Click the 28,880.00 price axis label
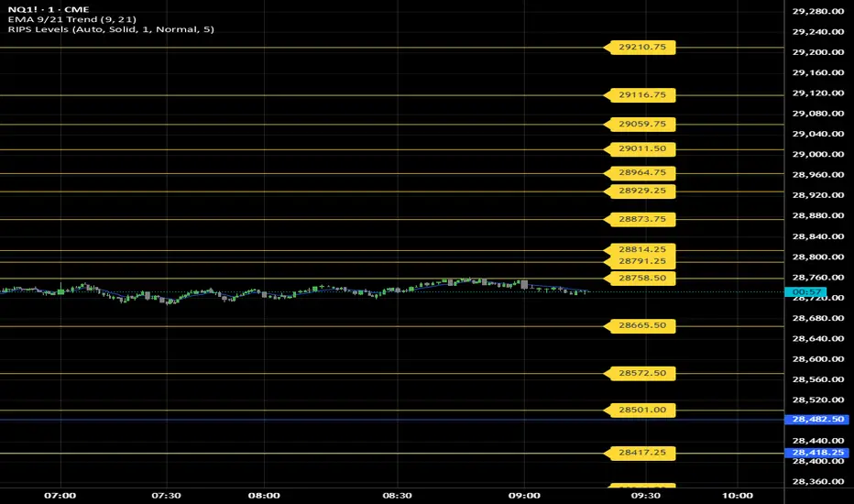The image size is (854, 504). [817, 215]
